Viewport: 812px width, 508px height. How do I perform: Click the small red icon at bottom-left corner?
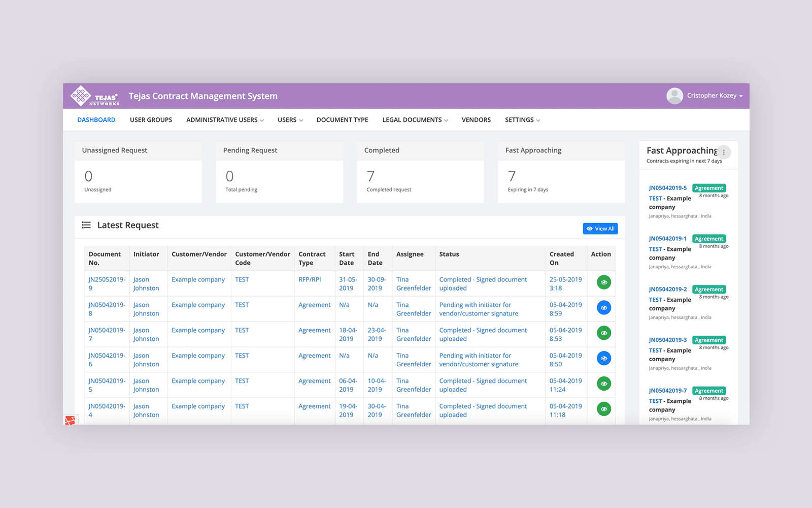71,421
